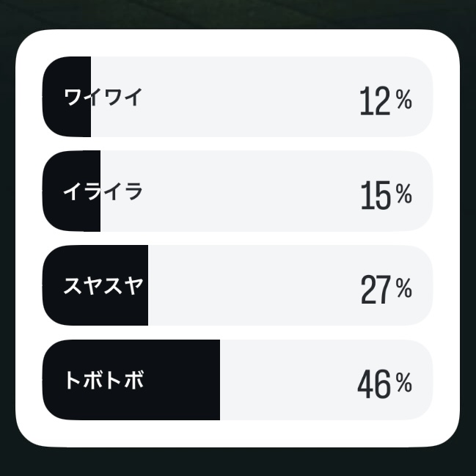
Task: Select the イライラ poll option
Action: 238,191
